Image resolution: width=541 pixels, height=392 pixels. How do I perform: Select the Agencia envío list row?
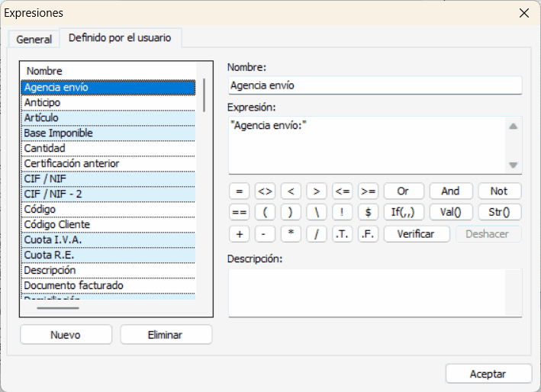[x=108, y=87]
